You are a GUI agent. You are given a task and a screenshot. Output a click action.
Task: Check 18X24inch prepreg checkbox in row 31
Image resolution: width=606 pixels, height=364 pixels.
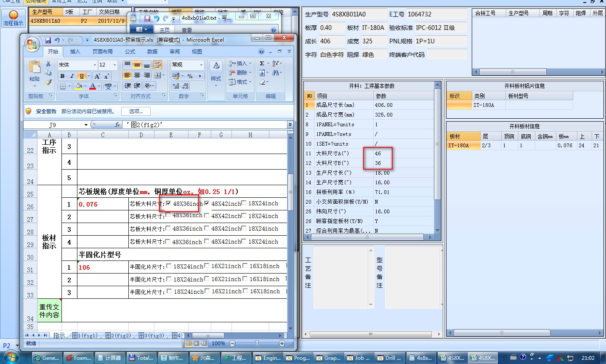169,266
